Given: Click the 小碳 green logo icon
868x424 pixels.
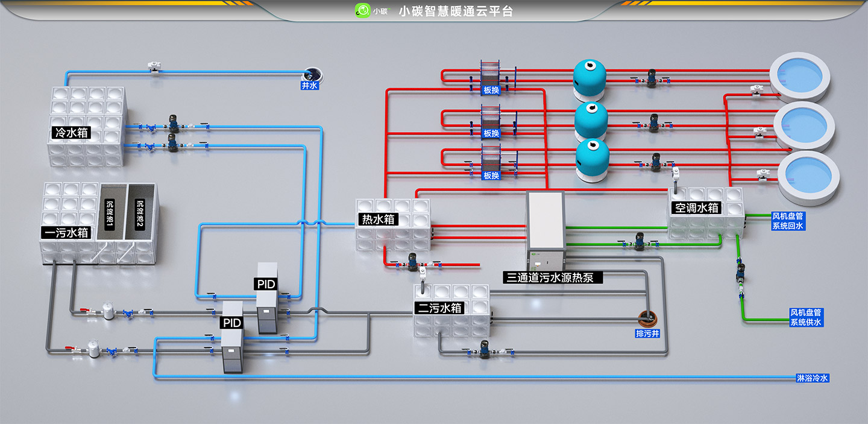Looking at the screenshot, I should click(x=362, y=10).
